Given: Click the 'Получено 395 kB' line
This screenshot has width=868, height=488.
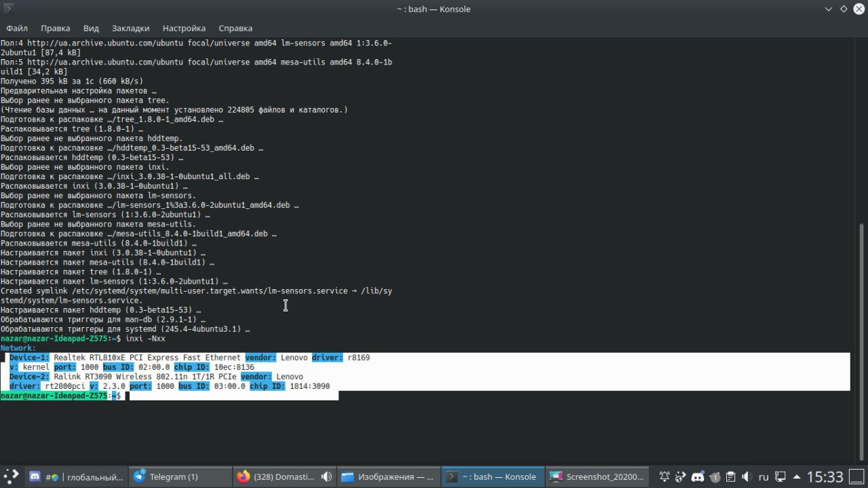Looking at the screenshot, I should coord(72,81).
